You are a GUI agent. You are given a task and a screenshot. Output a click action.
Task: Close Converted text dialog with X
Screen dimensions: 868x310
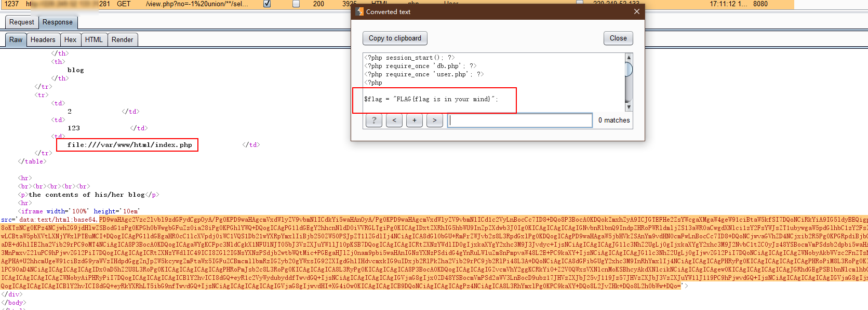point(636,11)
